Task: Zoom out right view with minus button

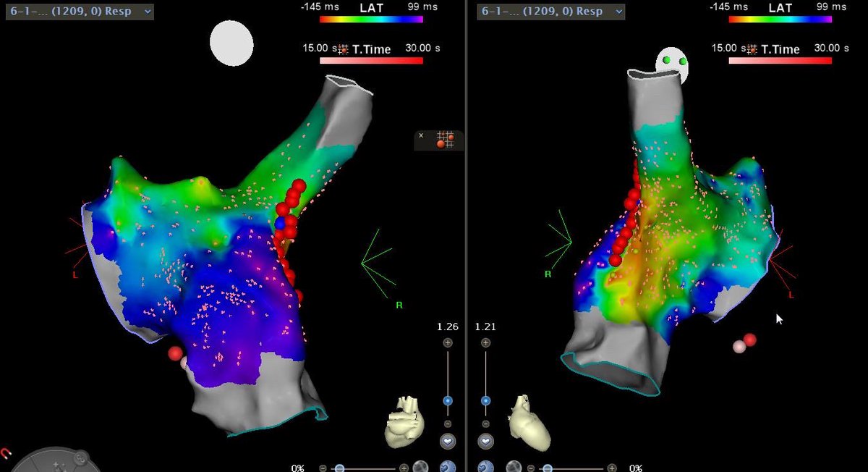Action: 485,423
